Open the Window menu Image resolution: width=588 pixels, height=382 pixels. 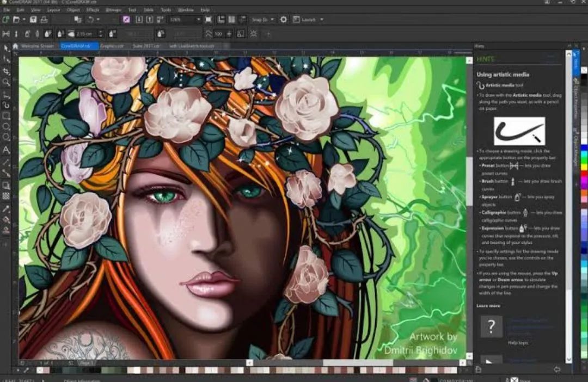pos(186,10)
